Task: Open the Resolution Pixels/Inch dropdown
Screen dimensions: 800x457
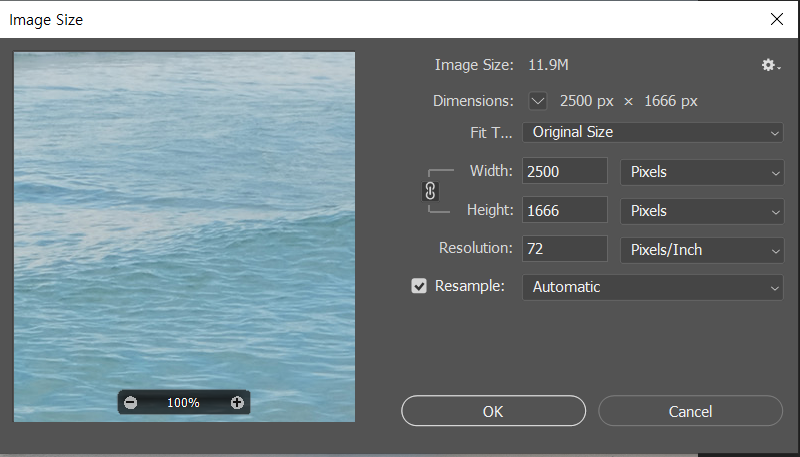Action: pos(702,250)
